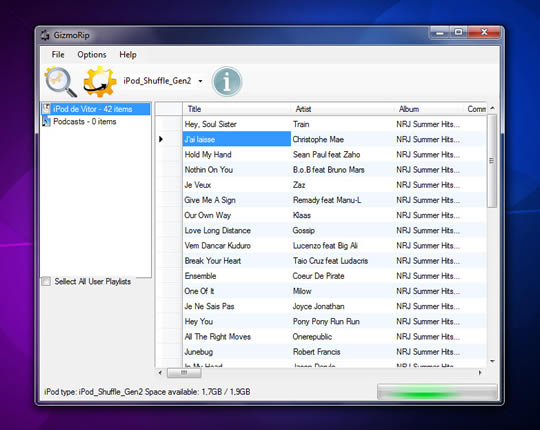Click artist cell Klaas
The height and width of the screenshot is (430, 540).
[x=342, y=215]
